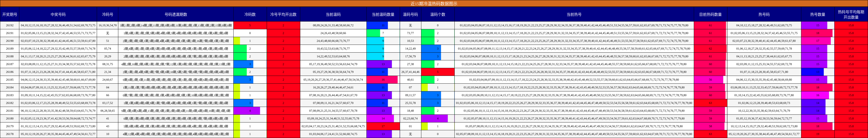Select draw period 26178
The width and height of the screenshot is (868, 138).
coord(10,134)
